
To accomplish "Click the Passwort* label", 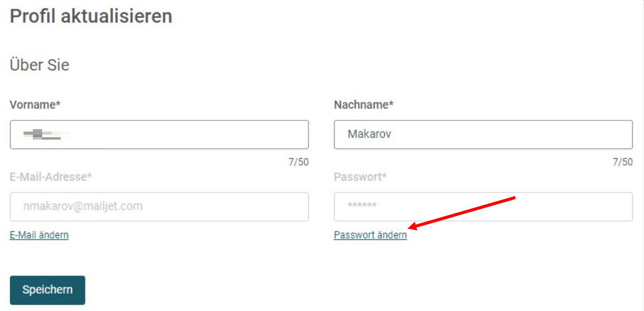I will (x=361, y=177).
